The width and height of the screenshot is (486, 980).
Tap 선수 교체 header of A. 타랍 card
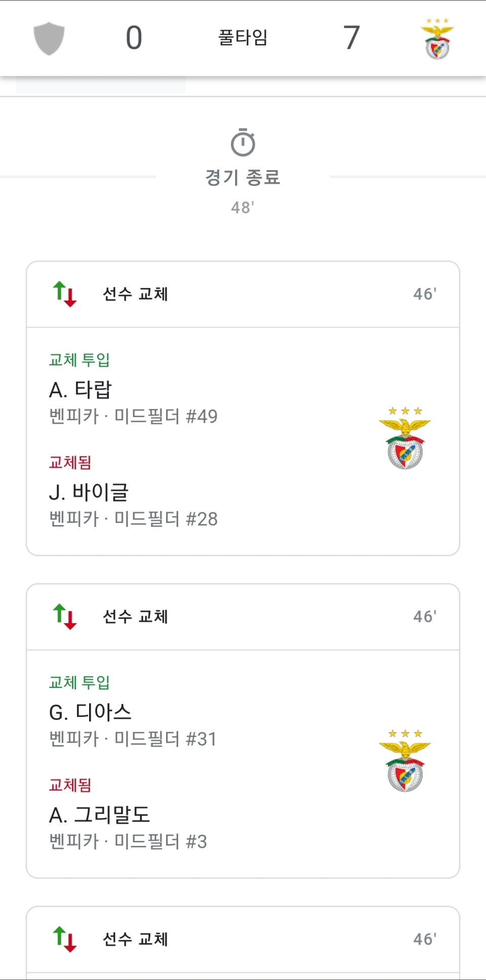[135, 294]
